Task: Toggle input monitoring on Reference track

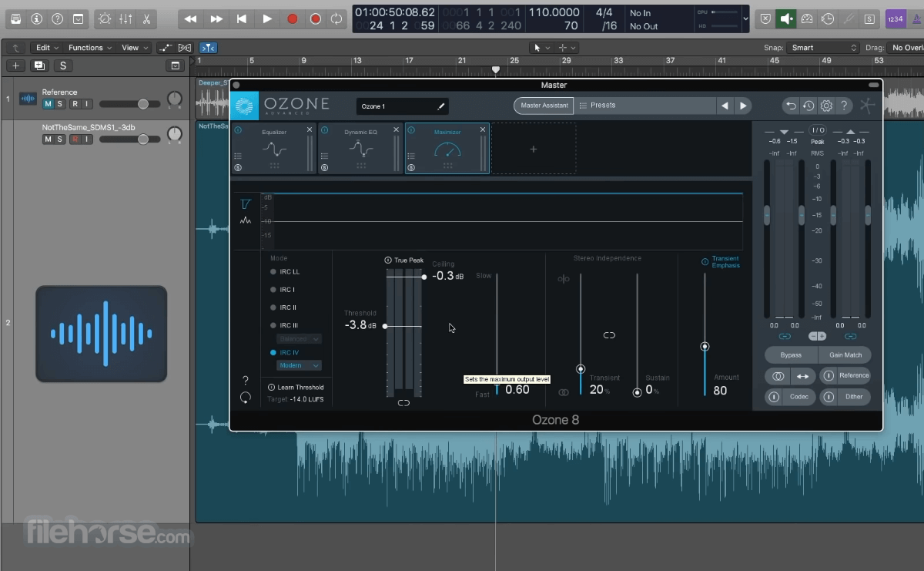Action: [x=87, y=104]
